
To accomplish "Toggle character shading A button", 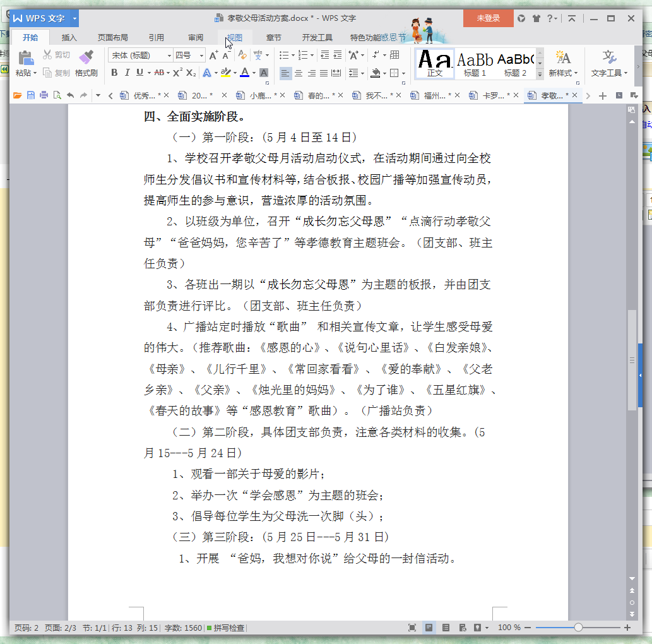I will tap(264, 73).
